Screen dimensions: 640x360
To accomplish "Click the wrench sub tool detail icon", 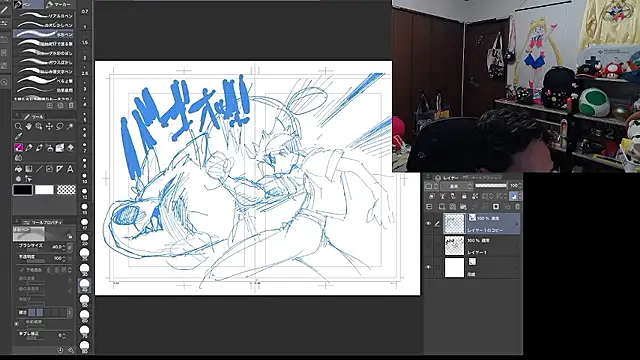I will [x=71, y=350].
